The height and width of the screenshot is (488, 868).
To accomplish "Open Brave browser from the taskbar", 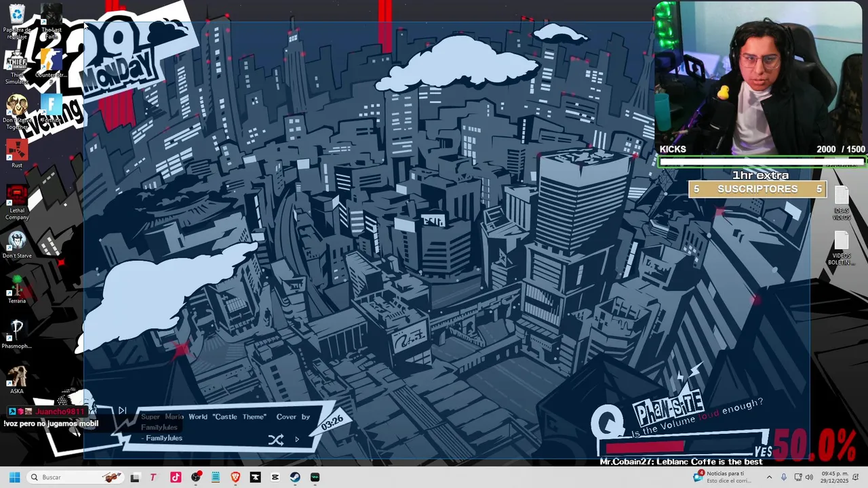I will pyautogui.click(x=235, y=477).
